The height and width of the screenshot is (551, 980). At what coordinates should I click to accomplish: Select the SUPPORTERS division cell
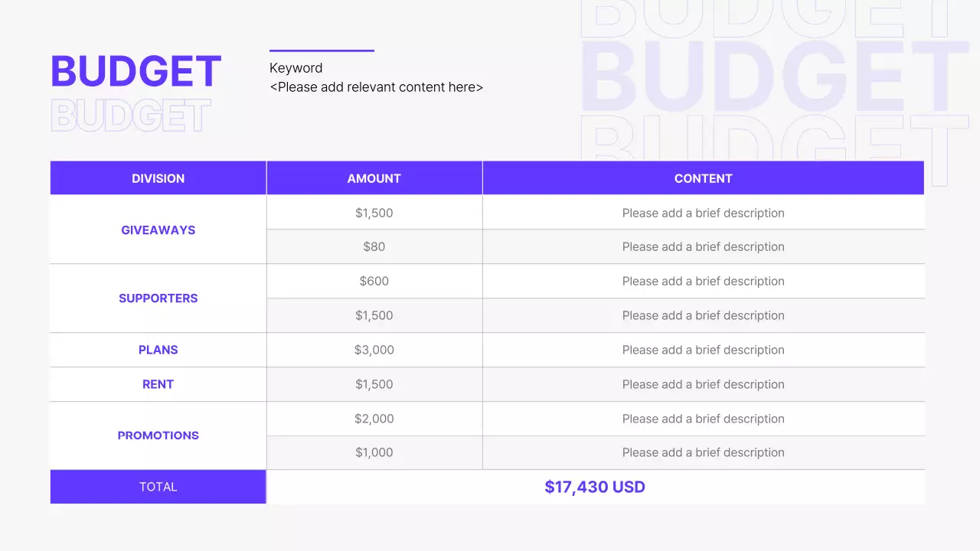158,298
